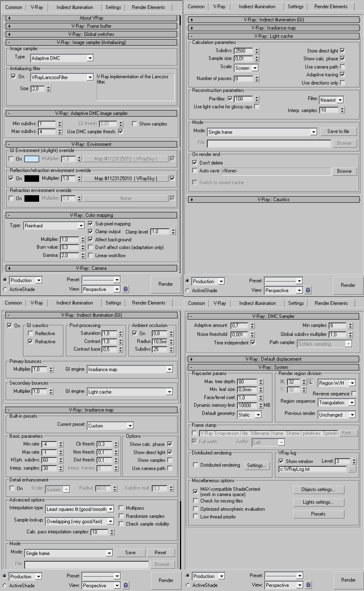
Task: Click the Noise threshold 0,001 field
Action: pyautogui.click(x=240, y=334)
